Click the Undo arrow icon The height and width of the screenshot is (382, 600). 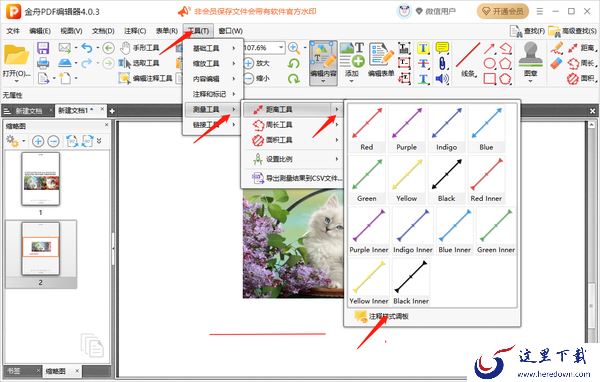point(87,48)
